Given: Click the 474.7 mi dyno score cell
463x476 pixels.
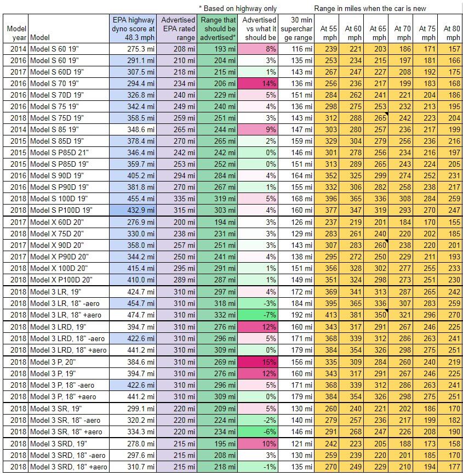Looking at the screenshot, I should pos(133,315).
